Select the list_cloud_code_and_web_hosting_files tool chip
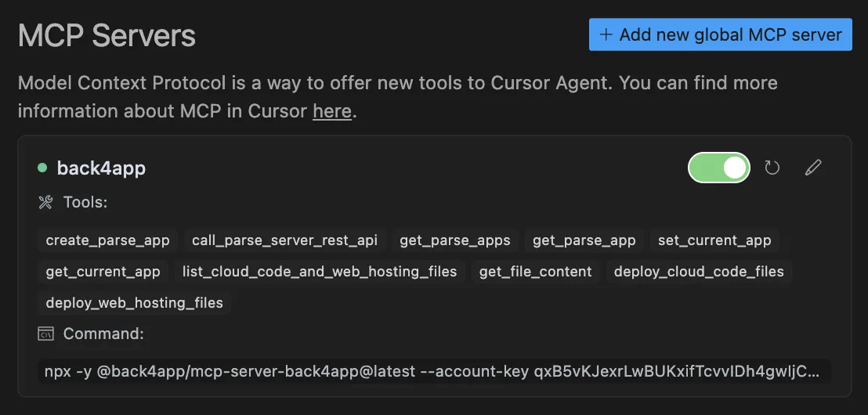Screen dimensions: 868x415 (x=320, y=272)
